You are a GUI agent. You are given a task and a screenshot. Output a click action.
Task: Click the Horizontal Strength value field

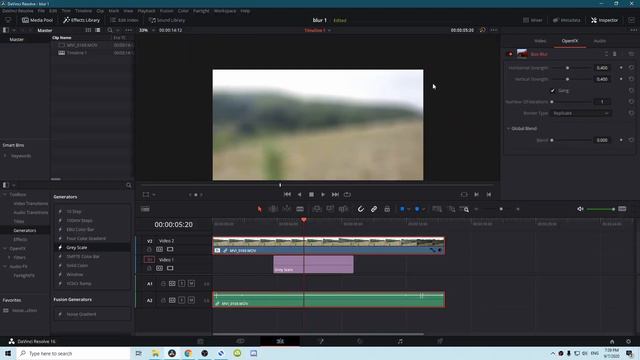602,68
